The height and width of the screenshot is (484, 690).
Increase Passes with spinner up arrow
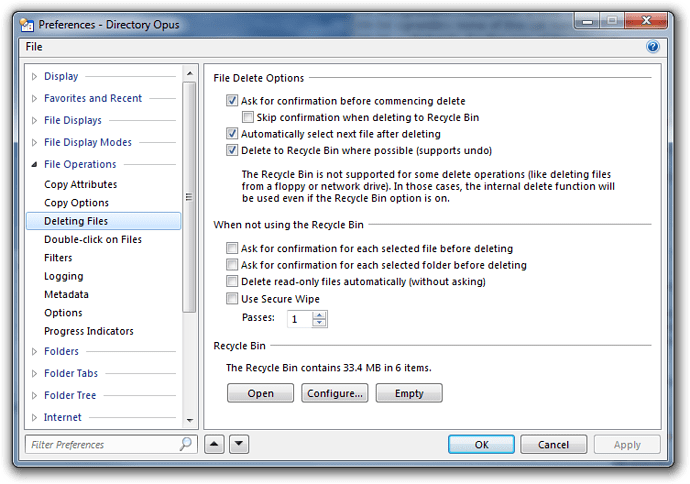[x=319, y=315]
